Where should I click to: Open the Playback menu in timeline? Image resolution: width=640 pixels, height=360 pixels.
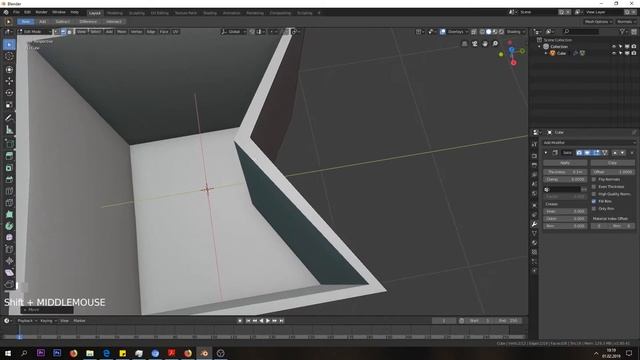(x=27, y=321)
